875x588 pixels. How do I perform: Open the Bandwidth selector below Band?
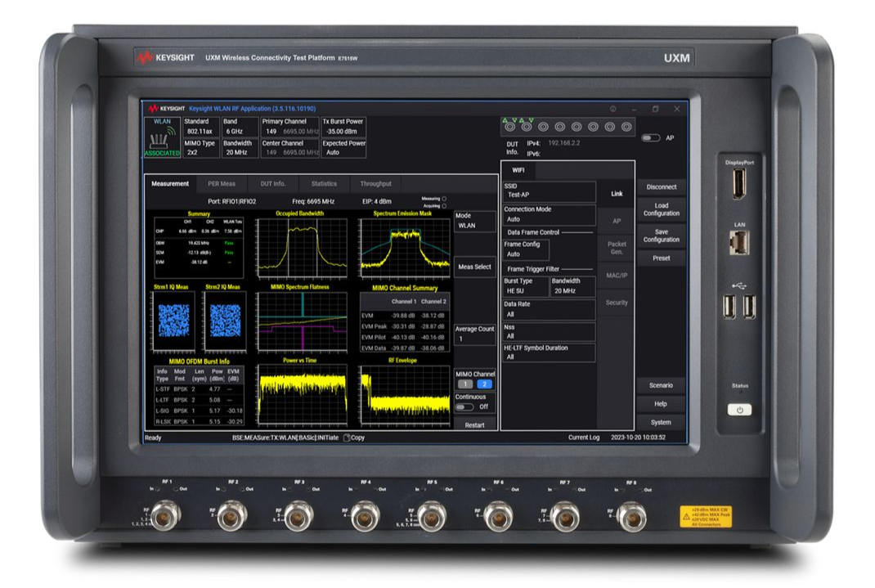(240, 148)
